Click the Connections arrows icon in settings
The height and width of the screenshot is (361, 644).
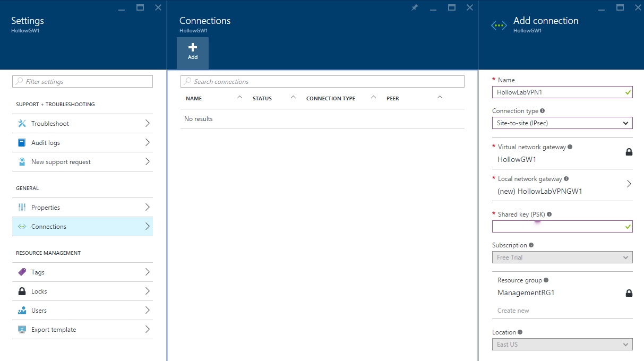22,226
